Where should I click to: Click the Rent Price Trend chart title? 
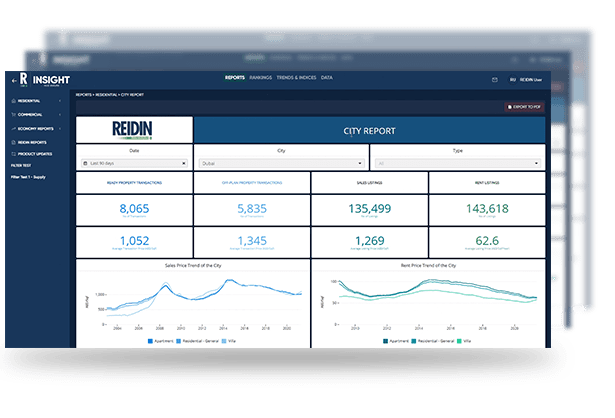[428, 265]
